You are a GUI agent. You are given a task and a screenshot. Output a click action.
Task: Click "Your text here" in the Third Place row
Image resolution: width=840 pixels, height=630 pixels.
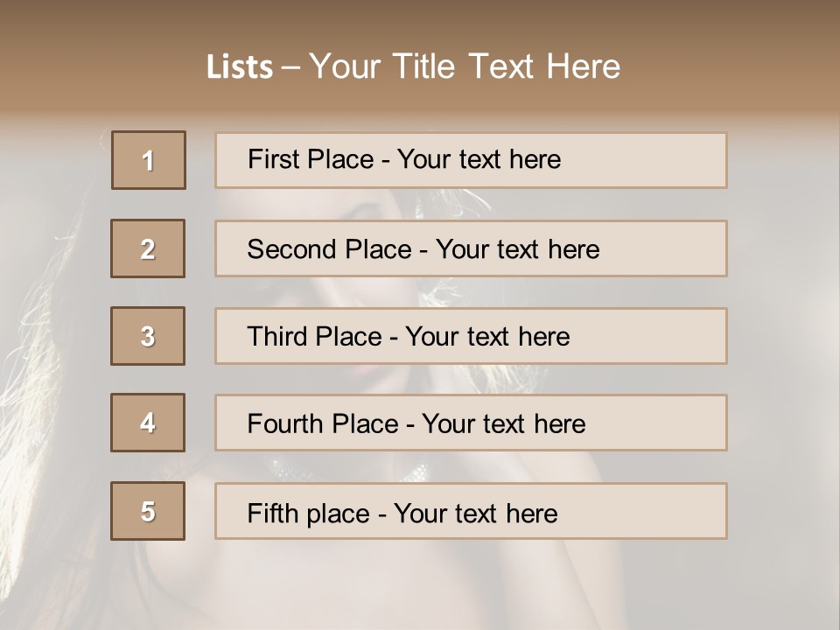click(487, 337)
